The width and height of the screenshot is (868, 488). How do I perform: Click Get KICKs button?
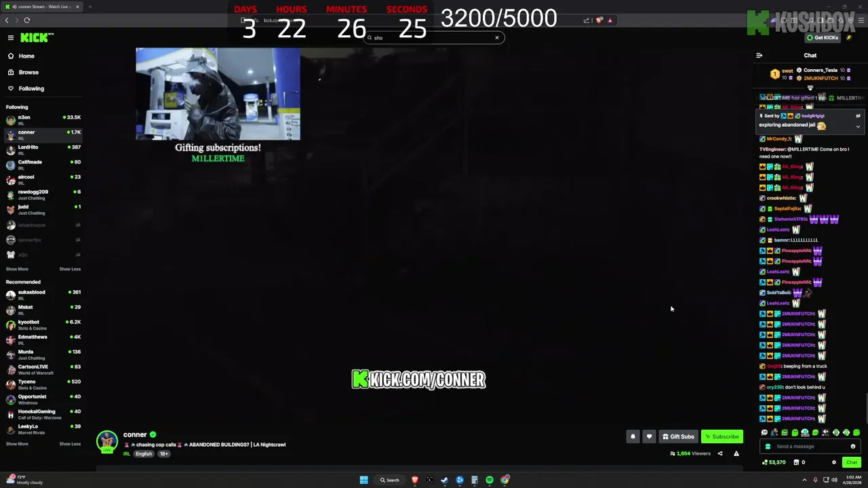click(823, 38)
